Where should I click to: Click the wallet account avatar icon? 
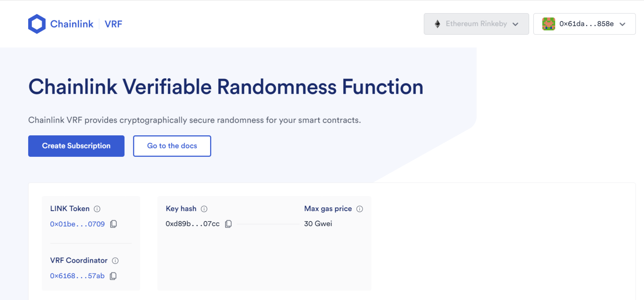pos(548,24)
